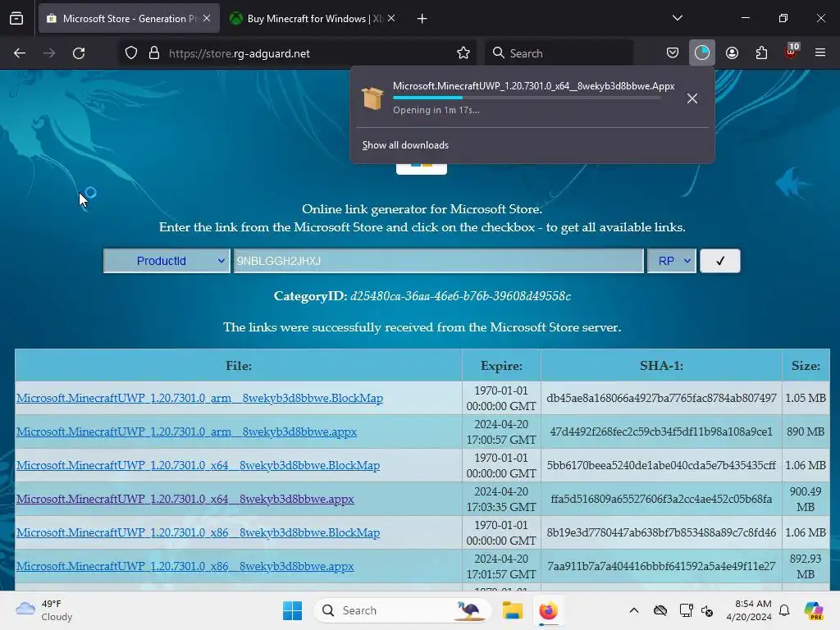Image resolution: width=840 pixels, height=630 pixels.
Task: Click the checkmark submit button
Action: [x=720, y=261]
